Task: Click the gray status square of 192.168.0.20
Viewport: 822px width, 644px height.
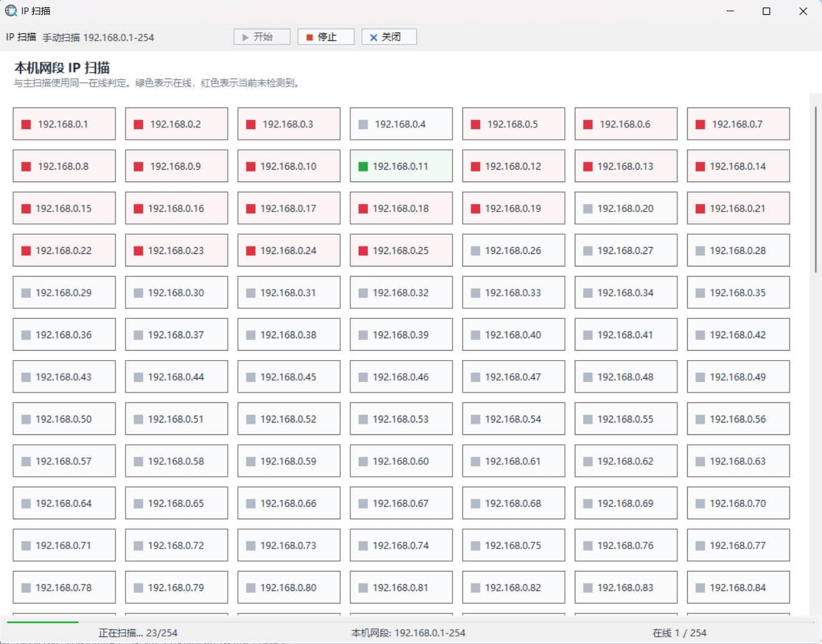Action: (588, 208)
